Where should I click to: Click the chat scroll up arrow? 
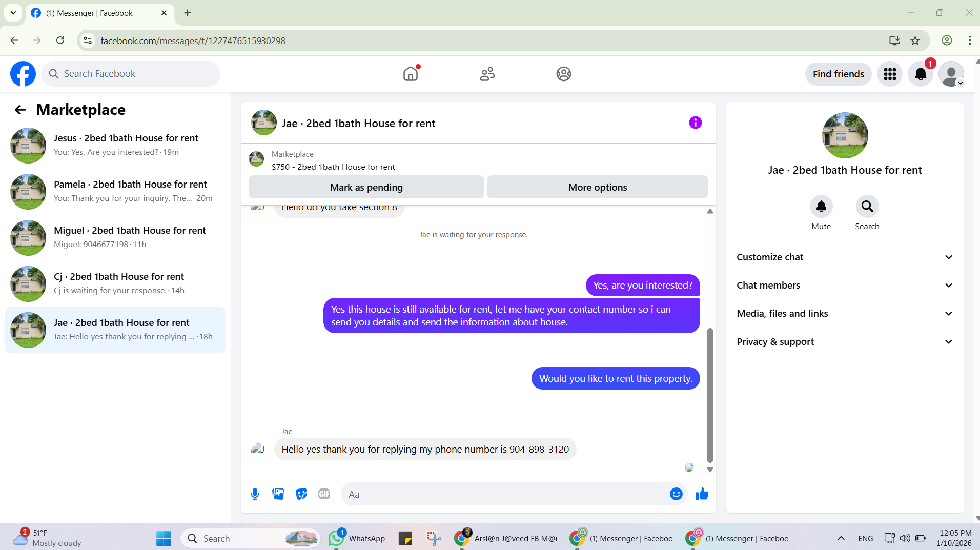pos(710,211)
